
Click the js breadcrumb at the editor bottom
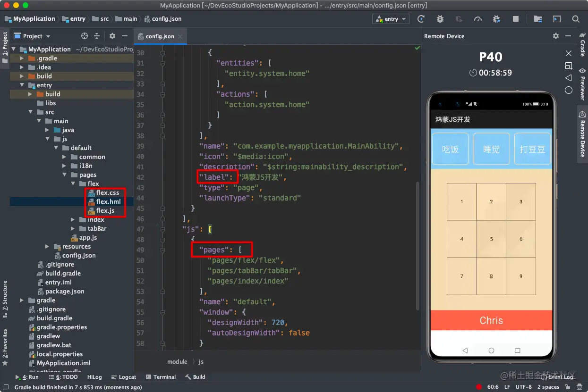(201, 362)
